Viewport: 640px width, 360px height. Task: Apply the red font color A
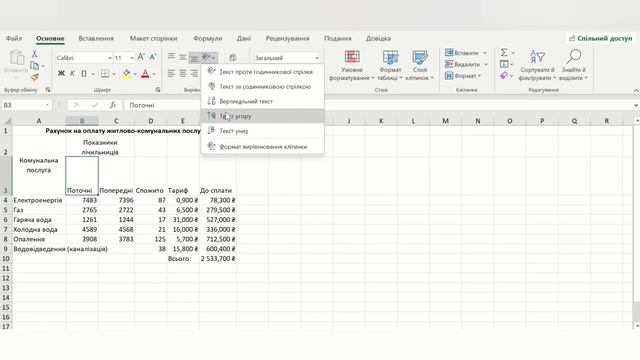145,74
